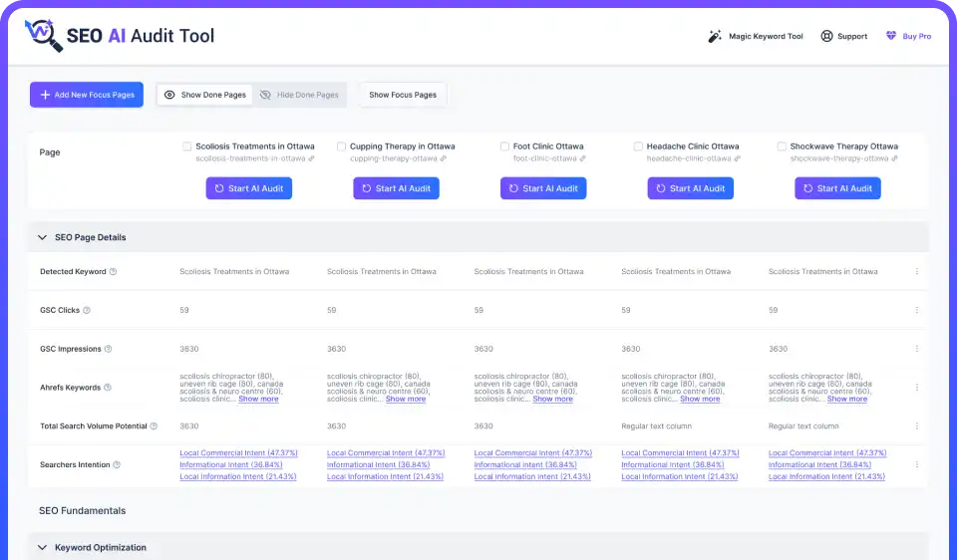
Task: Click Show more in Scoliosis column keywords
Action: pyautogui.click(x=258, y=399)
